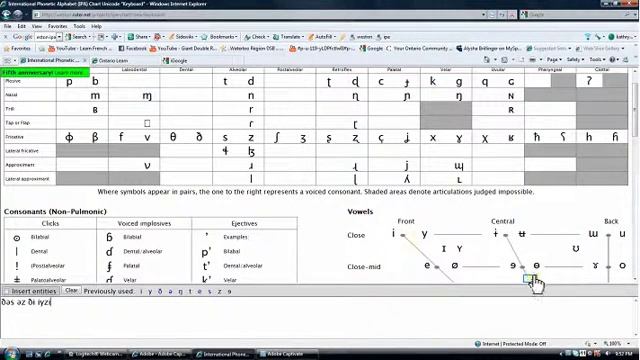The height and width of the screenshot is (360, 640).
Task: Insert the near-close back vowel ʊ
Action: coord(576,249)
